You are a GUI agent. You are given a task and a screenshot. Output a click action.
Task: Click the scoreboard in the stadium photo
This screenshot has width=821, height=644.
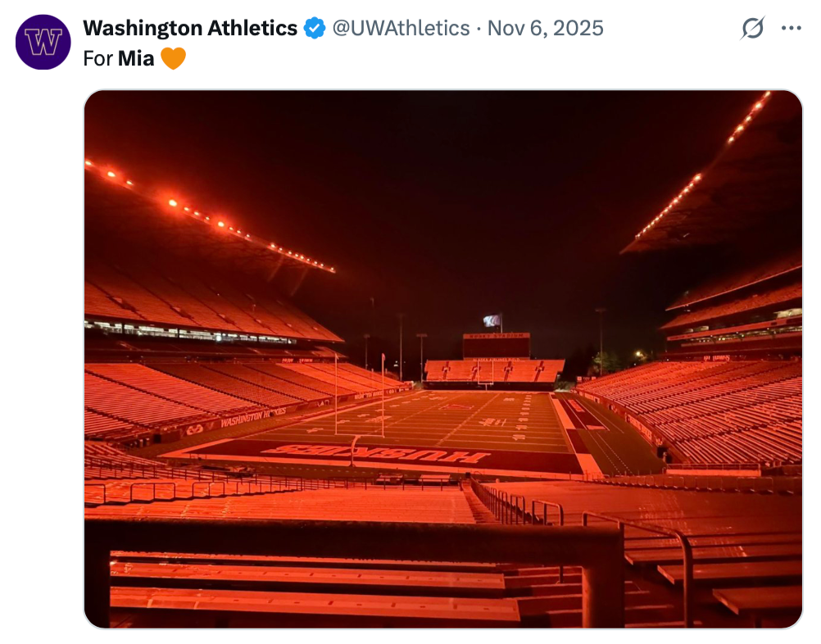(x=497, y=345)
